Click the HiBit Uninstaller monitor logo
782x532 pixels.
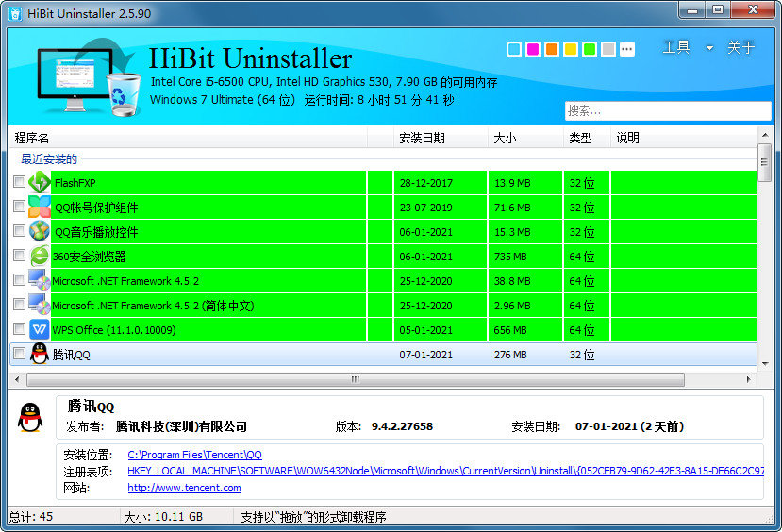tap(90, 77)
